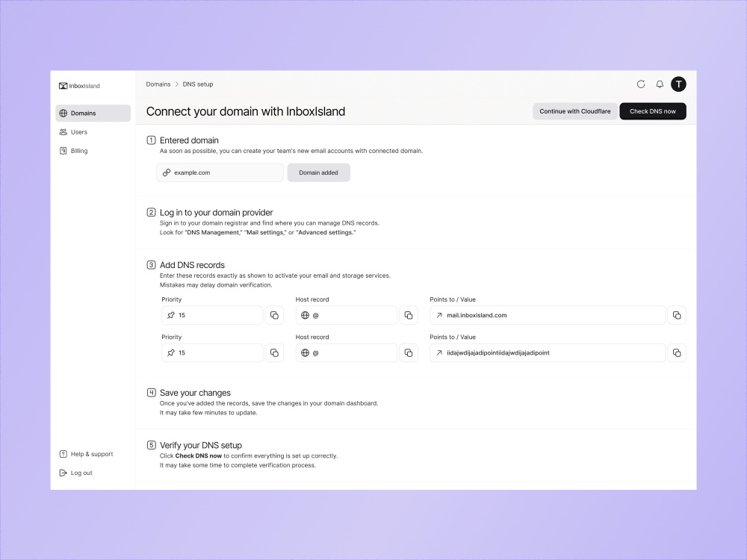This screenshot has height=560, width=747.
Task: Click the Domain added button
Action: pos(319,172)
